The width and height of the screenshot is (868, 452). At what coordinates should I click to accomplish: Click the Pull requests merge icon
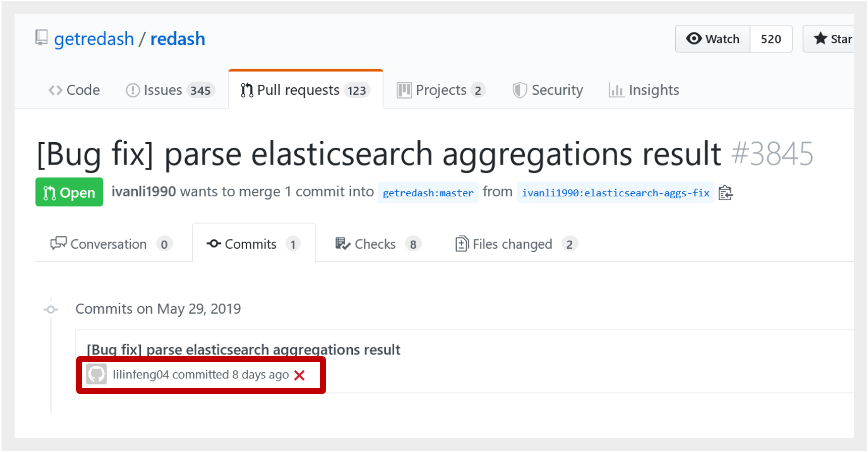(247, 90)
